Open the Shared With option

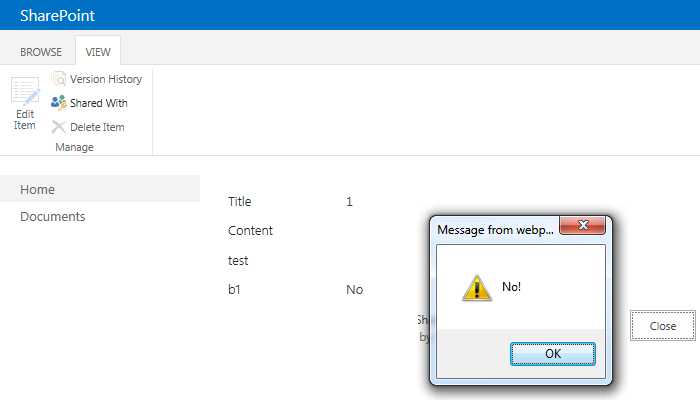[89, 103]
